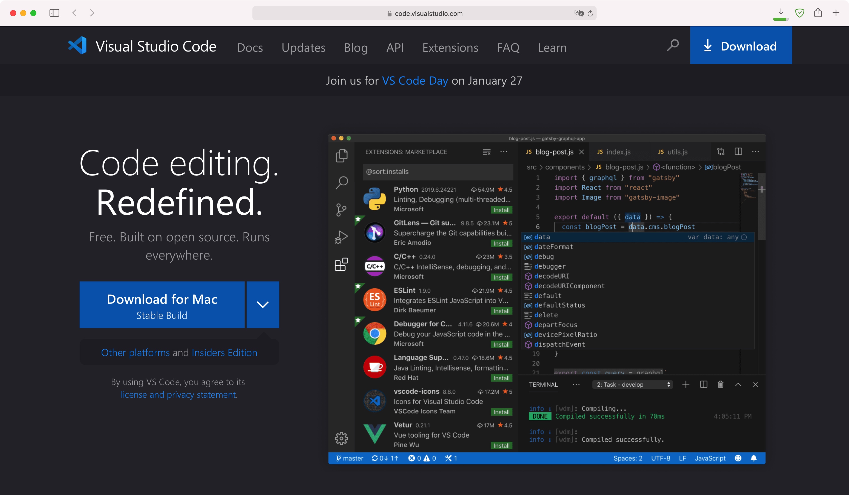Click the compare changes icon in editor toolbar
The image size is (849, 504).
721,152
